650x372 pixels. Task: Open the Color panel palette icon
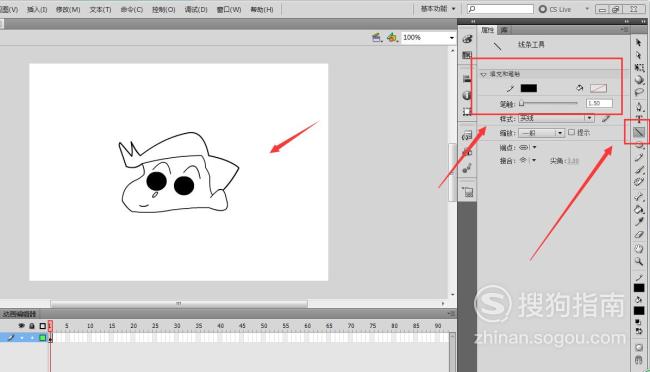pyautogui.click(x=467, y=39)
